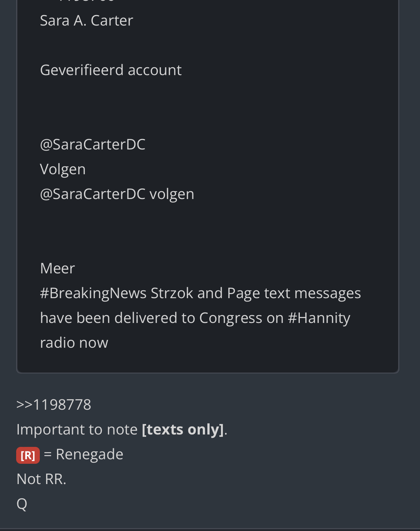Viewport: 420px width, 531px height.
Task: Select the Sara A. Carter name
Action: (86, 21)
